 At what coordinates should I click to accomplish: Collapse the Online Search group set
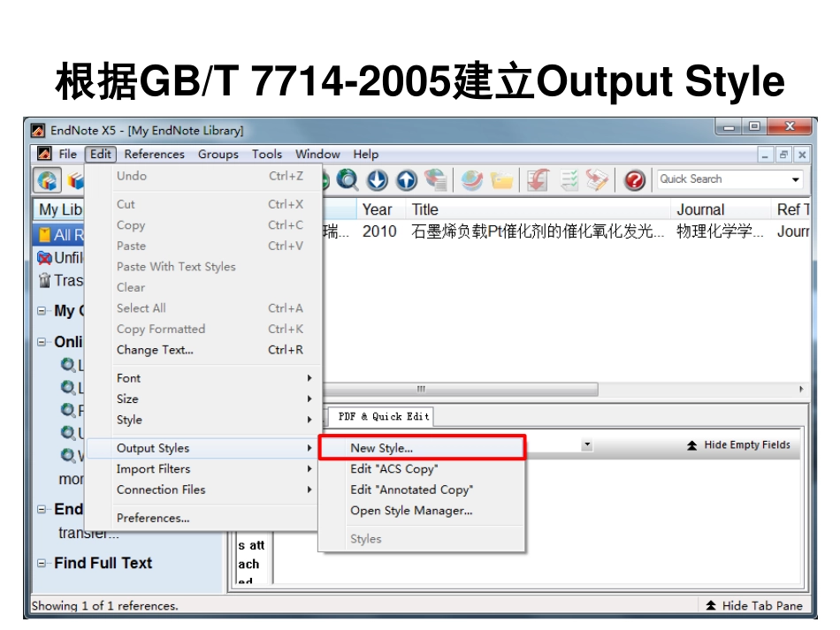point(42,342)
